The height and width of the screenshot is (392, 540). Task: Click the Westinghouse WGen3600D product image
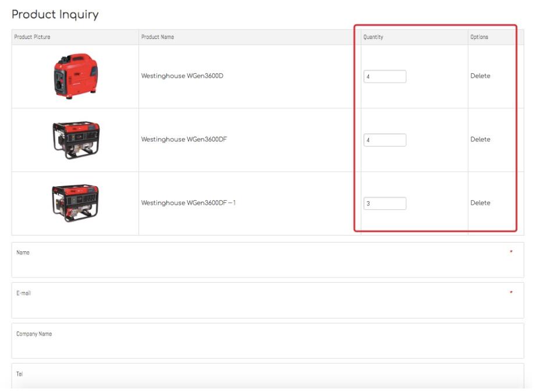point(76,76)
